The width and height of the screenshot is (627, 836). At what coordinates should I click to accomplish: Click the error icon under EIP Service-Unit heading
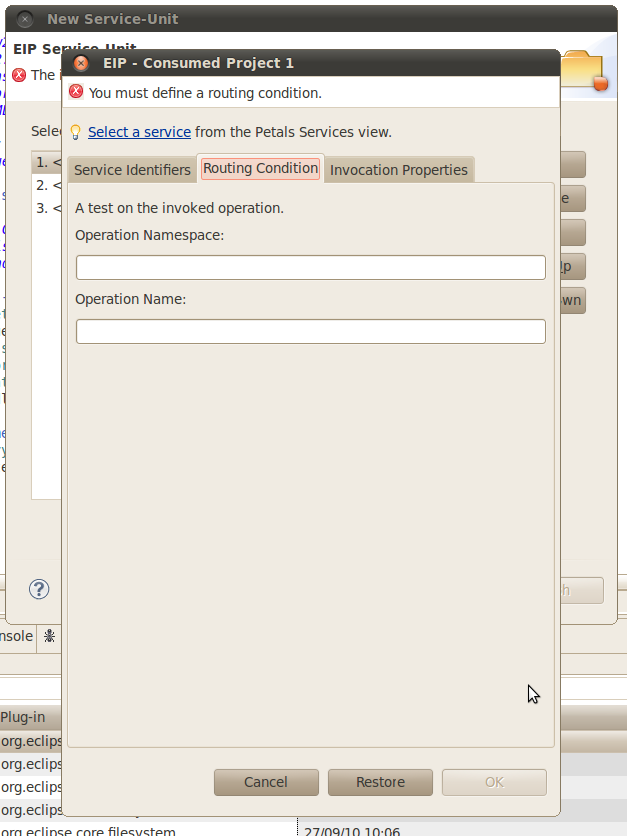(x=19, y=75)
